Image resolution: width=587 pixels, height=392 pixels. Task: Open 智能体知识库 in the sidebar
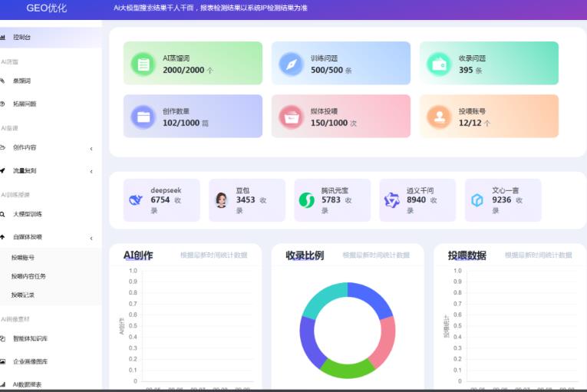coord(51,338)
